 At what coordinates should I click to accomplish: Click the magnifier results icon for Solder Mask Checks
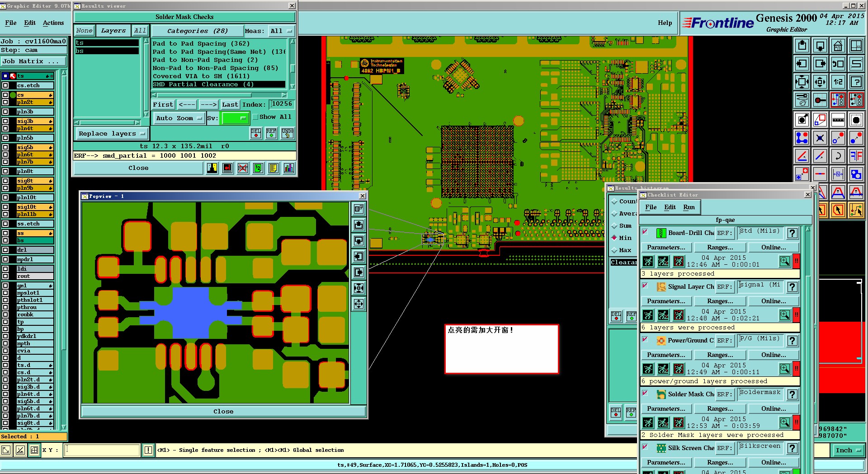click(x=785, y=422)
